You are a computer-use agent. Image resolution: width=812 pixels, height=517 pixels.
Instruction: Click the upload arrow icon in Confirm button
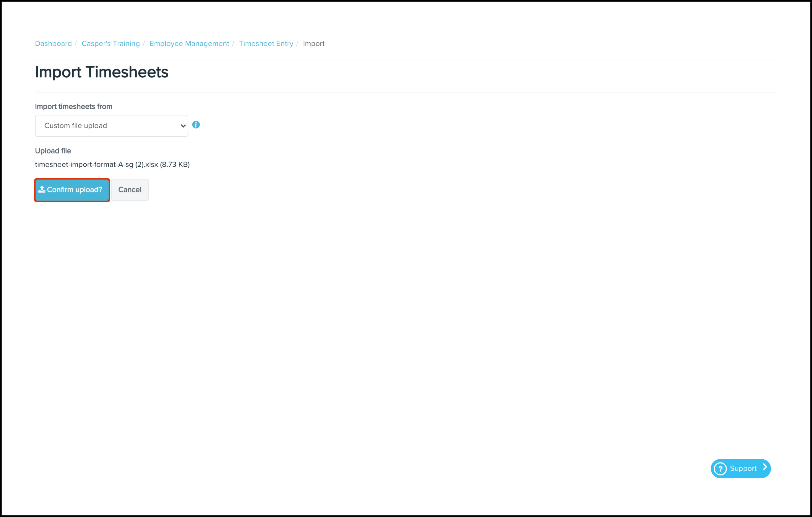(x=42, y=190)
